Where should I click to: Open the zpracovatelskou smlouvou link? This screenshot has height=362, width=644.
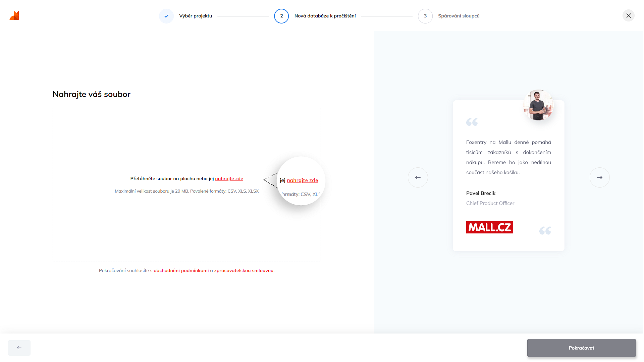pyautogui.click(x=244, y=271)
